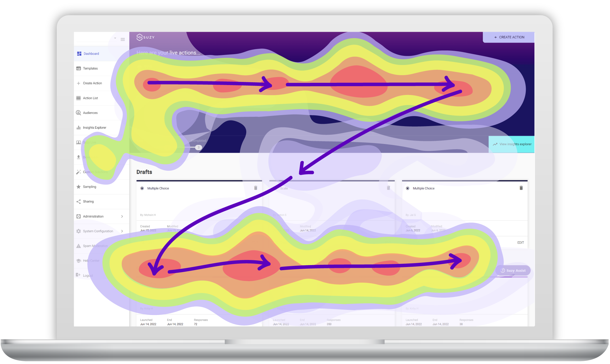The width and height of the screenshot is (610, 364).
Task: Click the Audiences icon
Action: click(x=79, y=113)
